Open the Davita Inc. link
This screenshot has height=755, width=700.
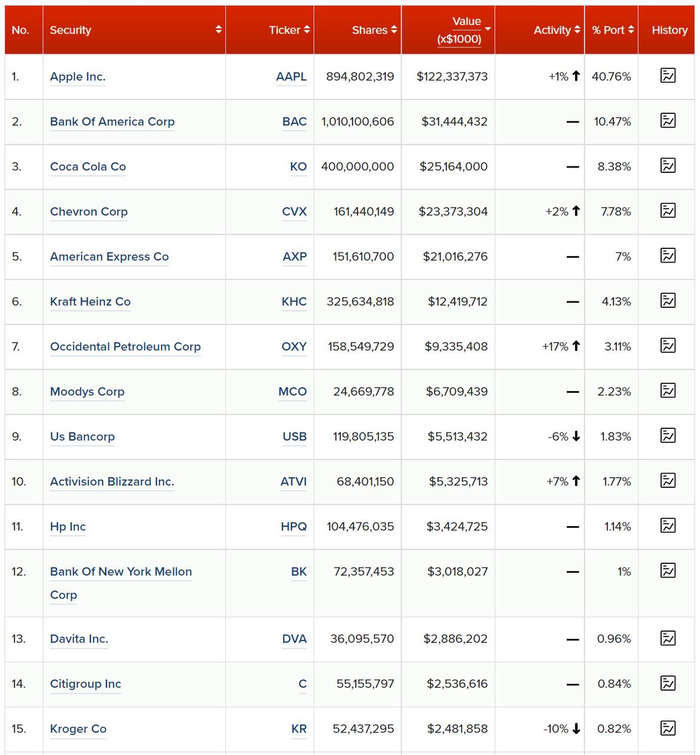(79, 639)
